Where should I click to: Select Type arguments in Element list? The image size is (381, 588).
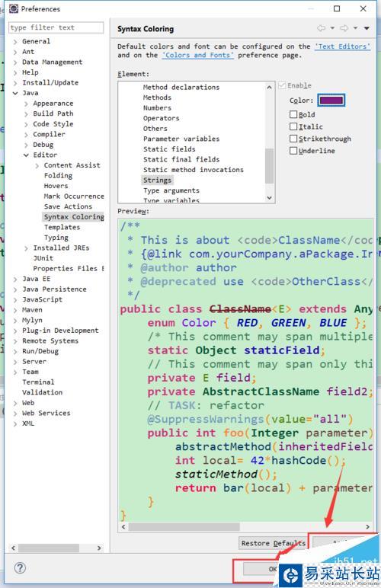point(171,190)
